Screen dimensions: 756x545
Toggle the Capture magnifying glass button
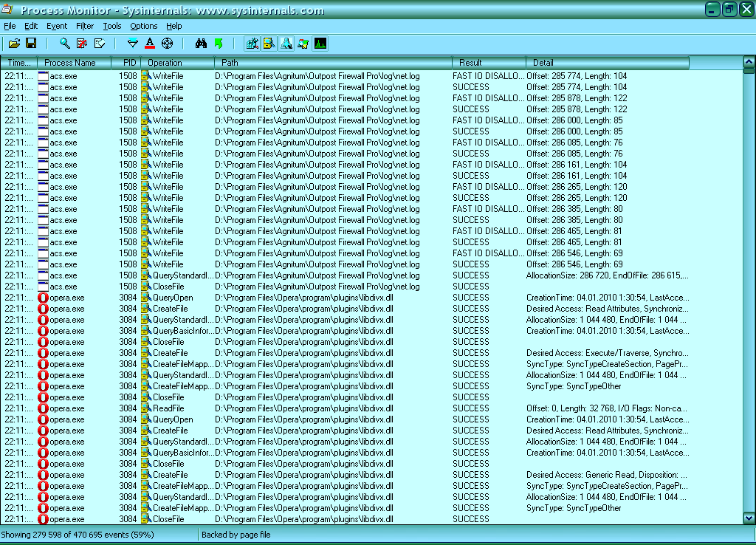pos(65,44)
